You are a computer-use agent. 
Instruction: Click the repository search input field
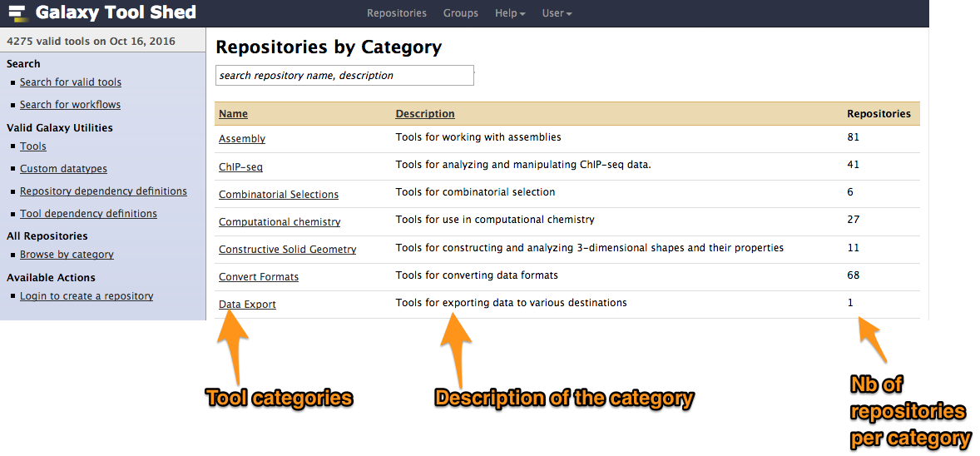pyautogui.click(x=344, y=75)
